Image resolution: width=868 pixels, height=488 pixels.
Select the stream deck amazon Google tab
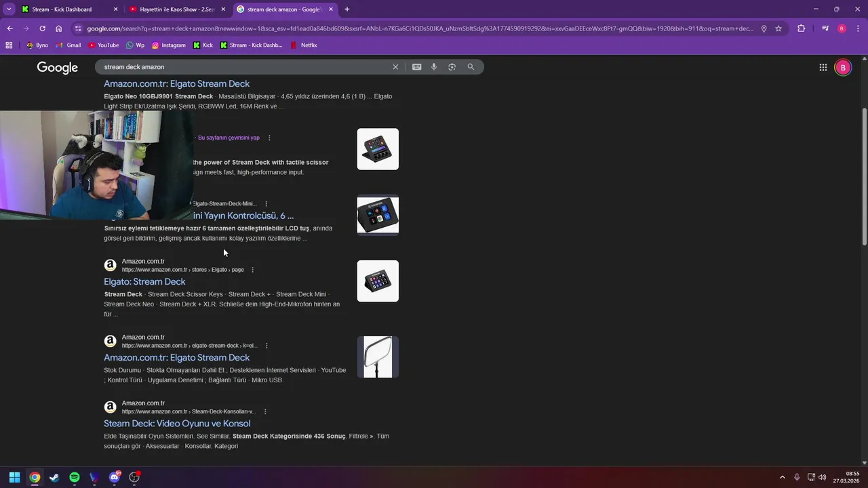(x=285, y=9)
